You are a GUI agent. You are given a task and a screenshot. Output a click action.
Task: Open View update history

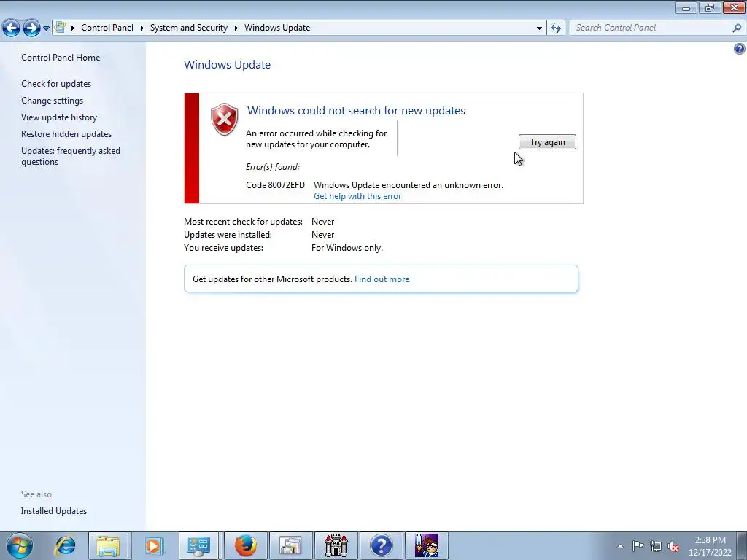tap(59, 117)
